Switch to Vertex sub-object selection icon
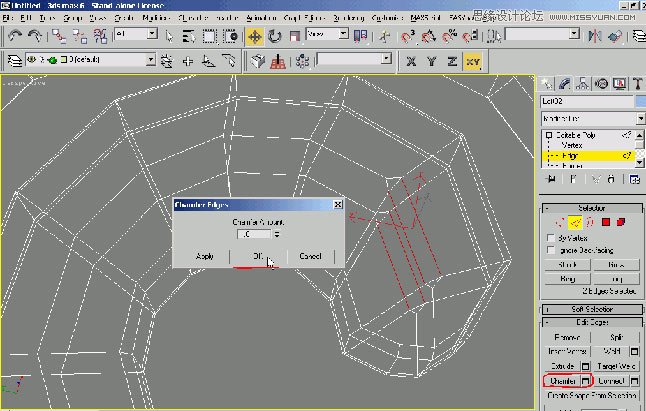 562,221
